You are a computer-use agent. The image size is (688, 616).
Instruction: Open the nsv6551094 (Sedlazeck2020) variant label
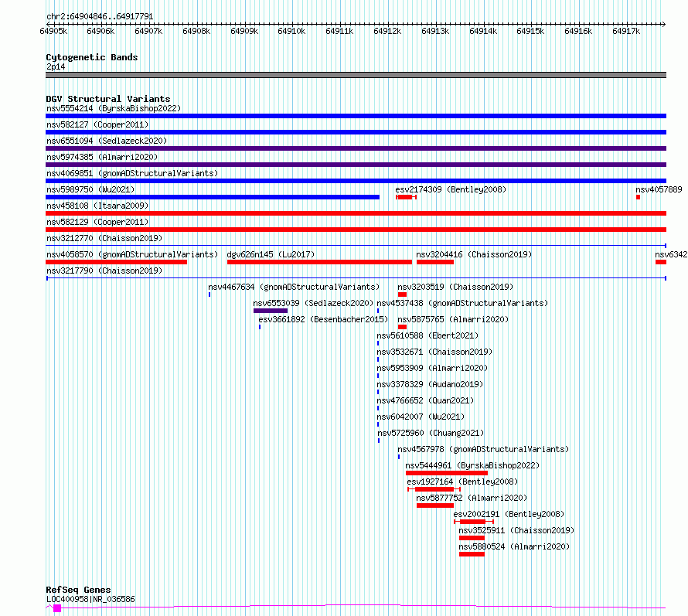[107, 141]
